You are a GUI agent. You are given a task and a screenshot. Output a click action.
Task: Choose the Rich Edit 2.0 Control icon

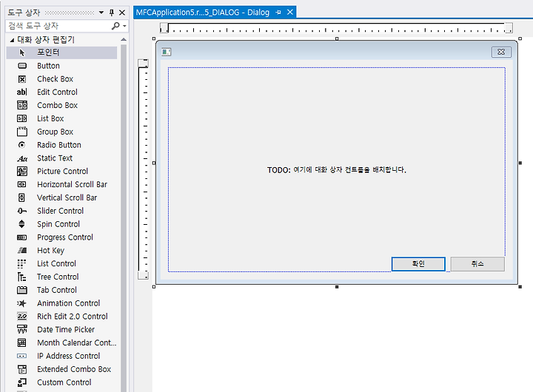coord(22,317)
